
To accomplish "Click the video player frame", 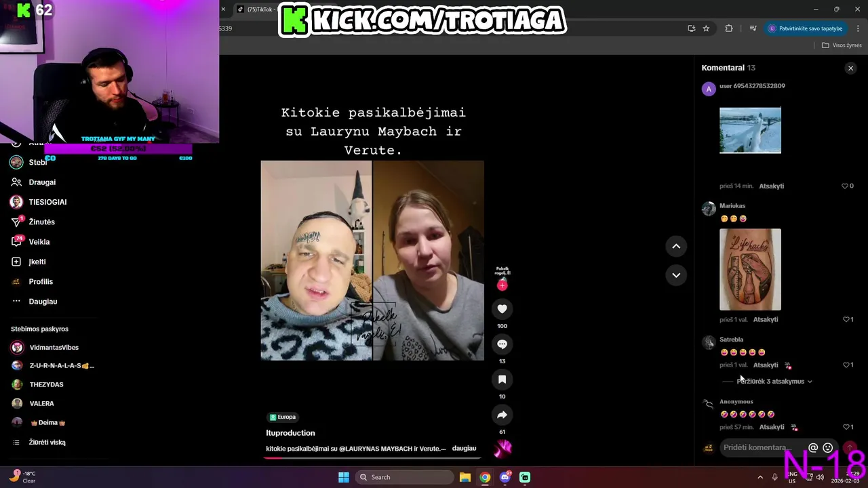I will [372, 260].
